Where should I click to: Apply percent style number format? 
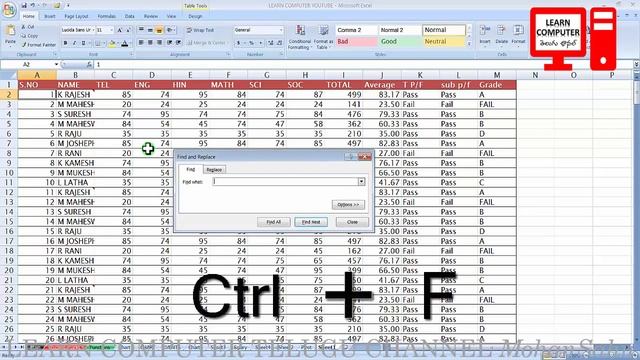coord(251,43)
